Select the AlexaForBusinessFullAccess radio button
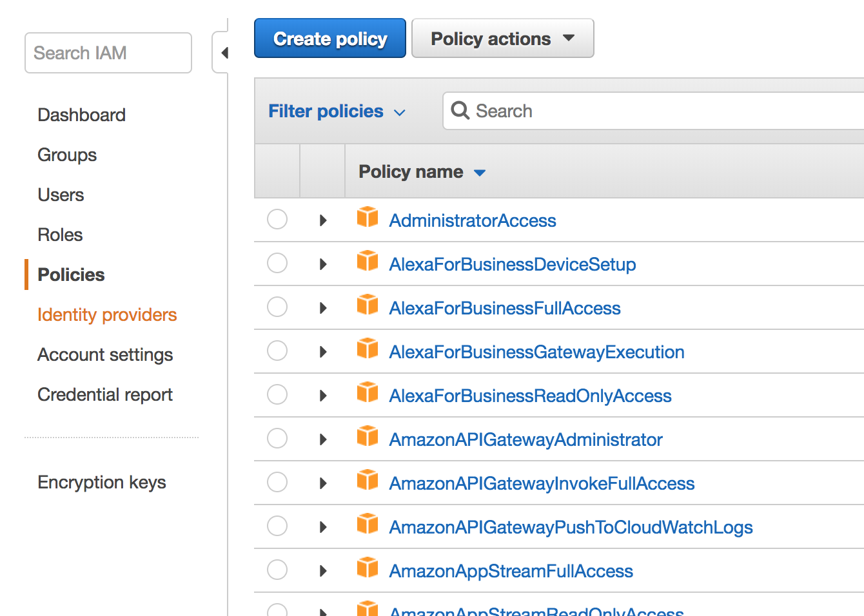Viewport: 864px width, 616px height. pyautogui.click(x=277, y=307)
